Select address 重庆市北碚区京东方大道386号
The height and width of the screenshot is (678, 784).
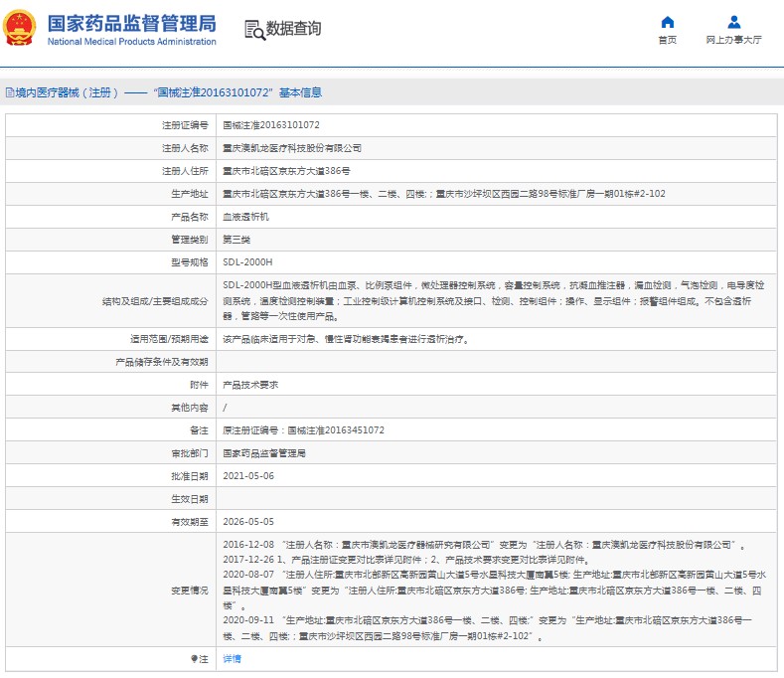click(286, 171)
